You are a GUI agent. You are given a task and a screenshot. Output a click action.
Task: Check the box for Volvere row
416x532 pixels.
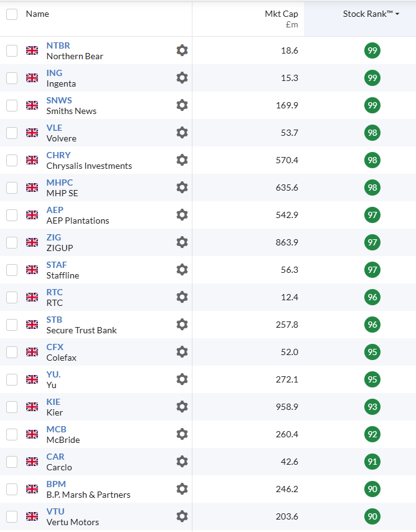click(x=12, y=133)
